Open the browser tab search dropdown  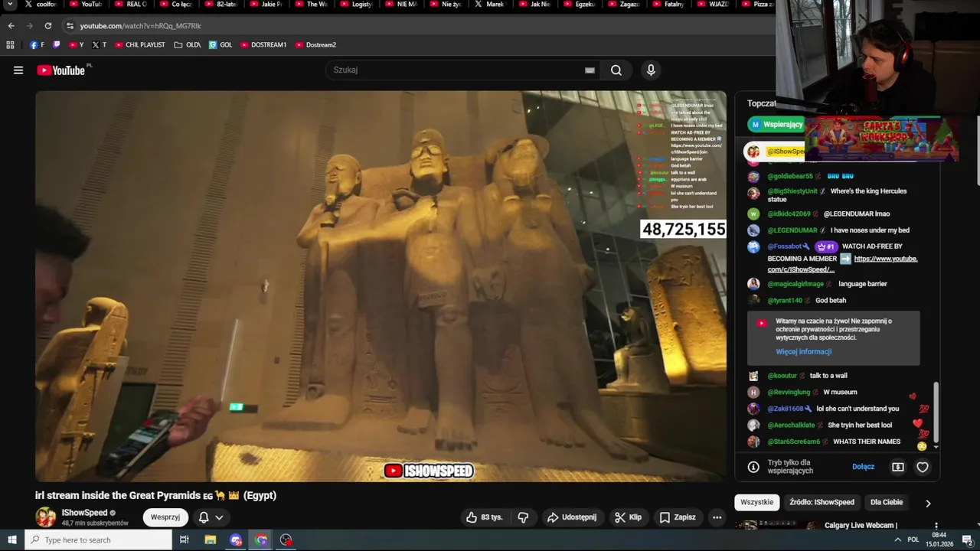(x=10, y=5)
